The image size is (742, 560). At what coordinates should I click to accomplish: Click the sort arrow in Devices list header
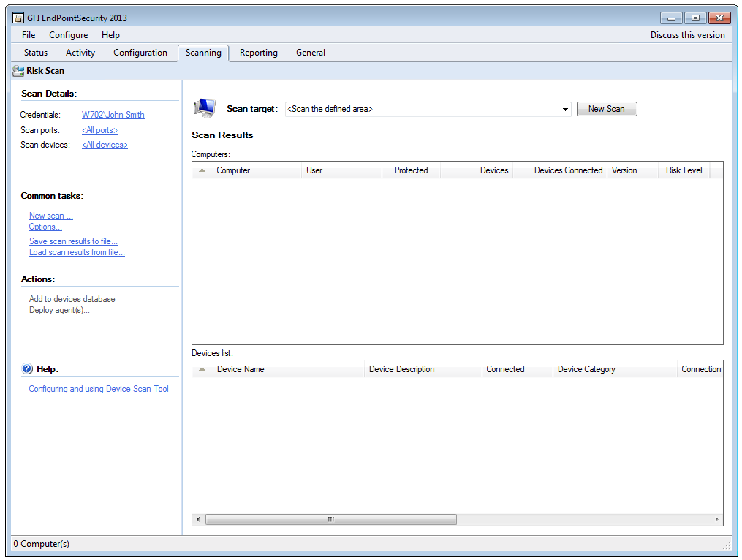click(x=202, y=368)
